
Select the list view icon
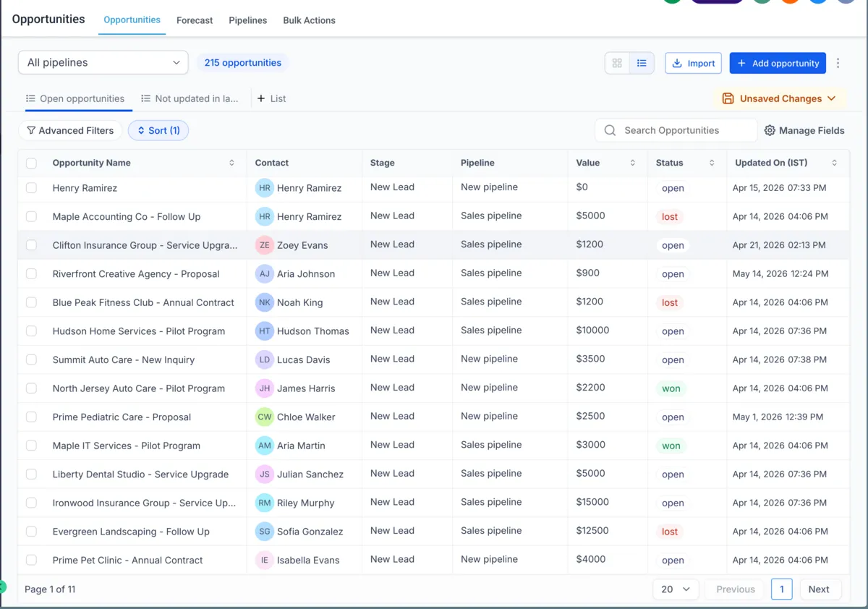tap(642, 64)
